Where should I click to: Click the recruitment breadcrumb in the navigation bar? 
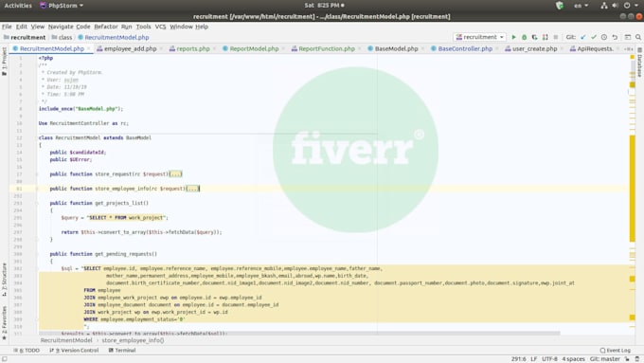25,37
